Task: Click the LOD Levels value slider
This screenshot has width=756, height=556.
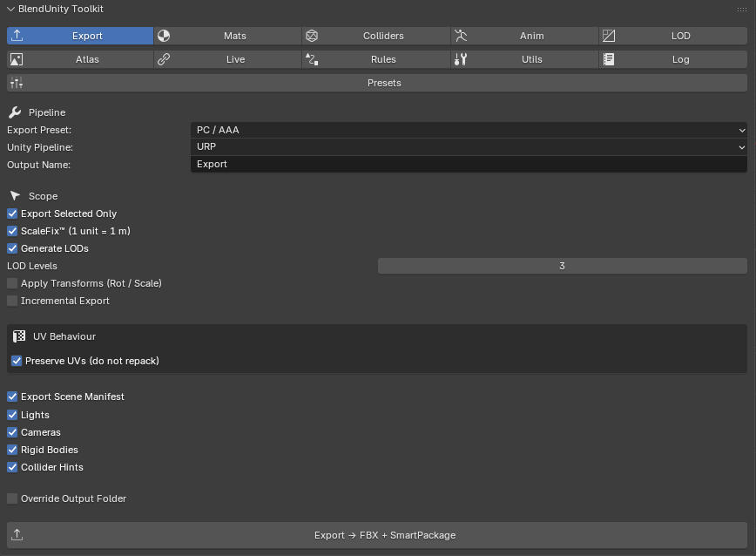Action: click(x=562, y=266)
